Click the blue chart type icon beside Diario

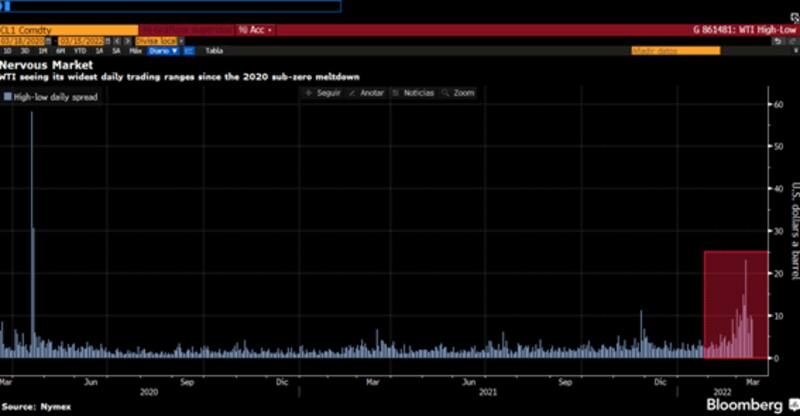tap(189, 49)
